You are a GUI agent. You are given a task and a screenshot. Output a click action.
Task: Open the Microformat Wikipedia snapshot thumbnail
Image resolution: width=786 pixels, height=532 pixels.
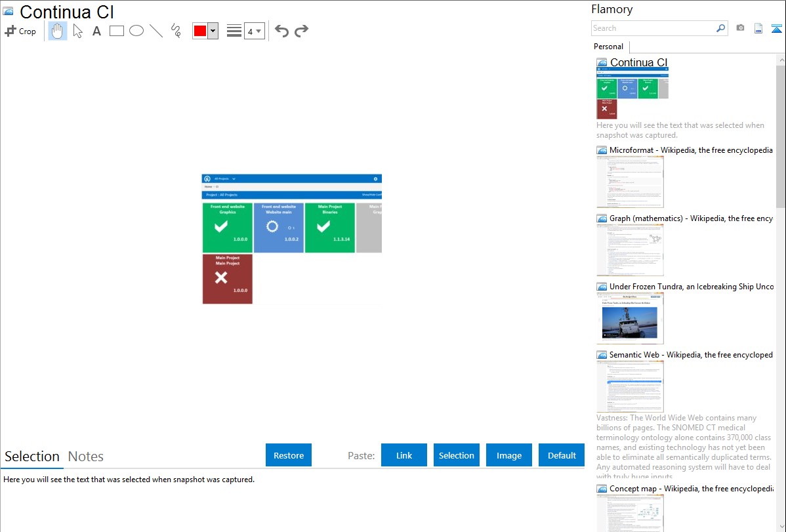point(630,182)
